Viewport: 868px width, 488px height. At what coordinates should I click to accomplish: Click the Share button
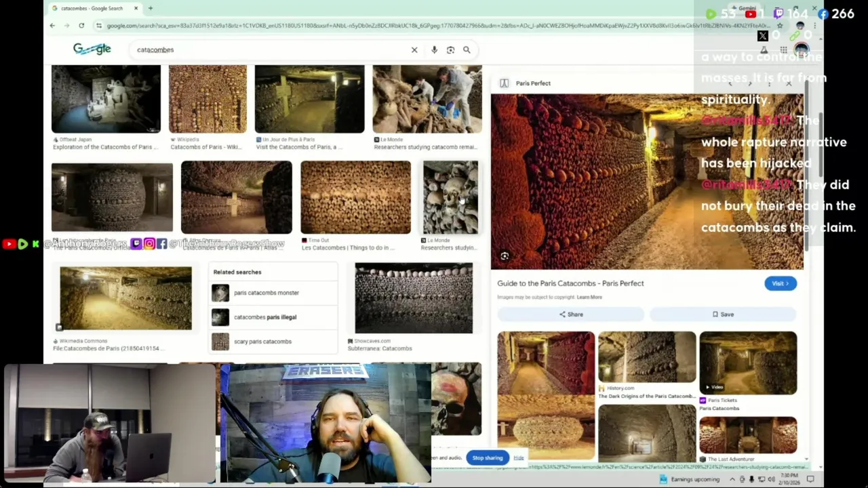coord(570,314)
